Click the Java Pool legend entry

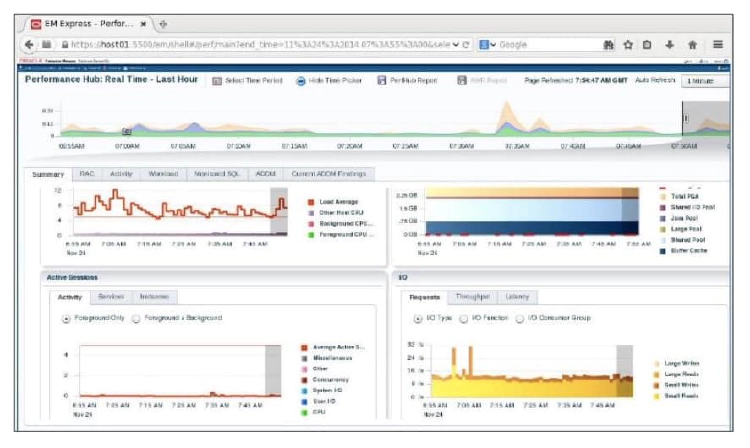[x=684, y=219]
